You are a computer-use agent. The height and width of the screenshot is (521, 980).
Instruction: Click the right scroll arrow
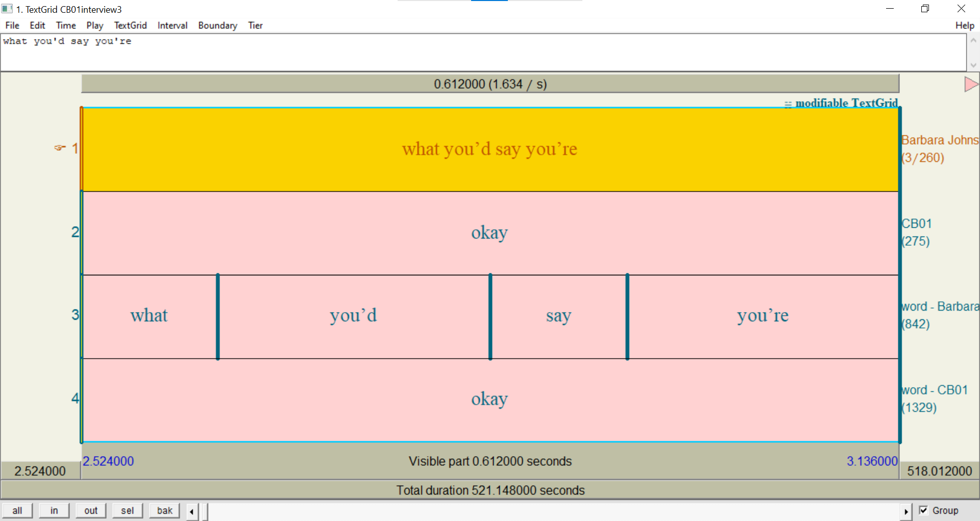[906, 511]
